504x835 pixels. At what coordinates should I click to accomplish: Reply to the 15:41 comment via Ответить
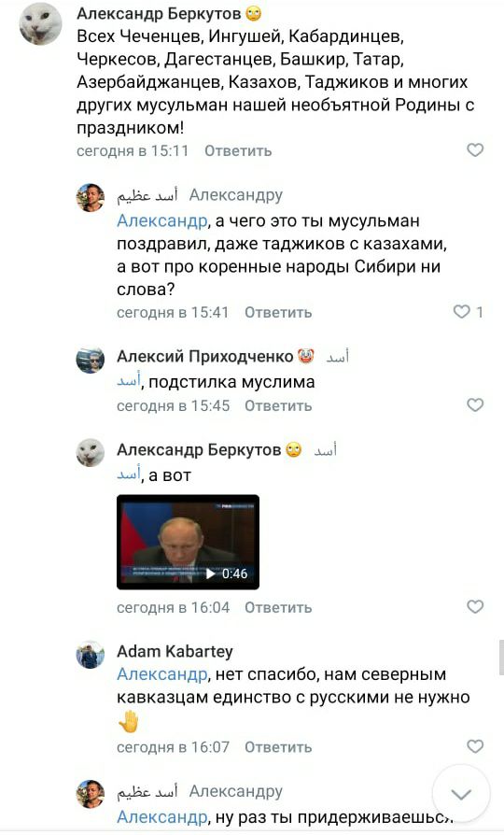(278, 312)
